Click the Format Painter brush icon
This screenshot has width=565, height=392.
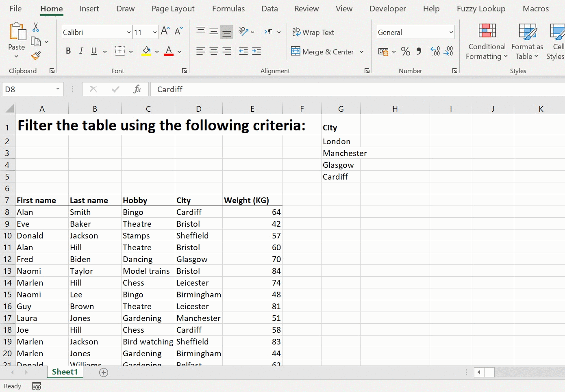click(36, 56)
